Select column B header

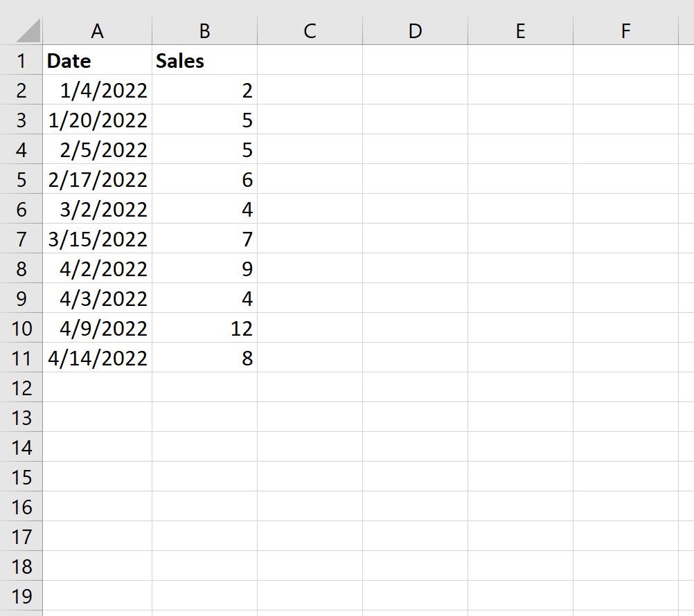tap(204, 31)
